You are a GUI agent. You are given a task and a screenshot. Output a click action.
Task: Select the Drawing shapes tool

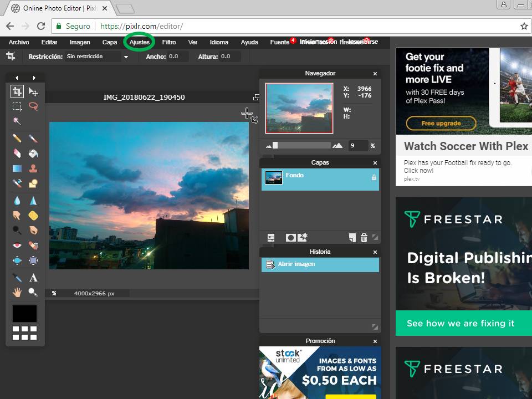click(x=33, y=183)
